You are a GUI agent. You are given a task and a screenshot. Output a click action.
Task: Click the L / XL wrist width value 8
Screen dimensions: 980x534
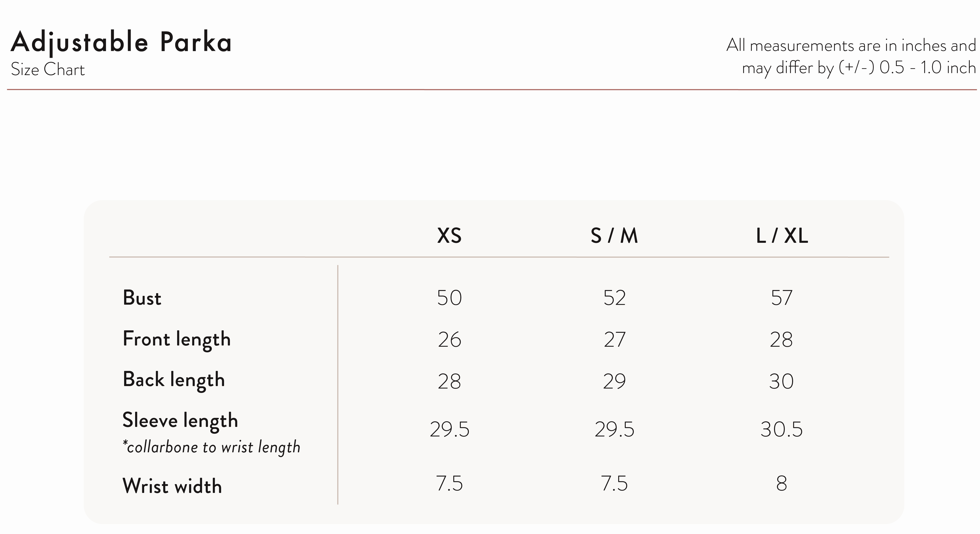781,484
